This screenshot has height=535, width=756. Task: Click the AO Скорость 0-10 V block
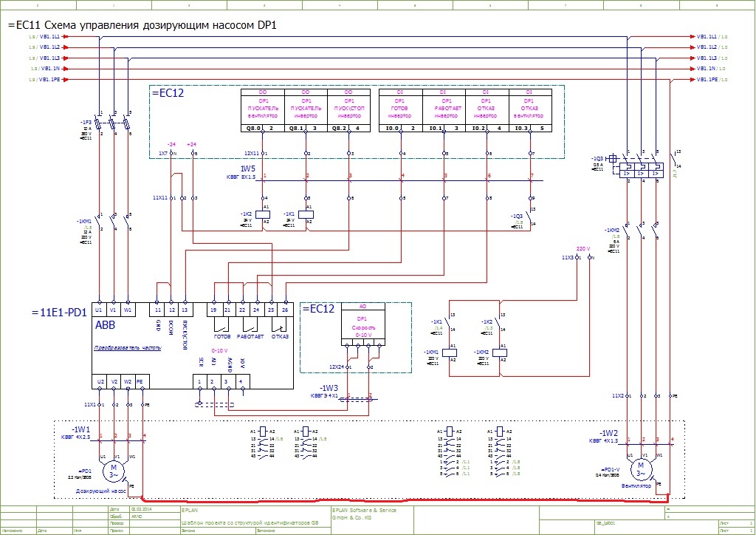coord(362,324)
